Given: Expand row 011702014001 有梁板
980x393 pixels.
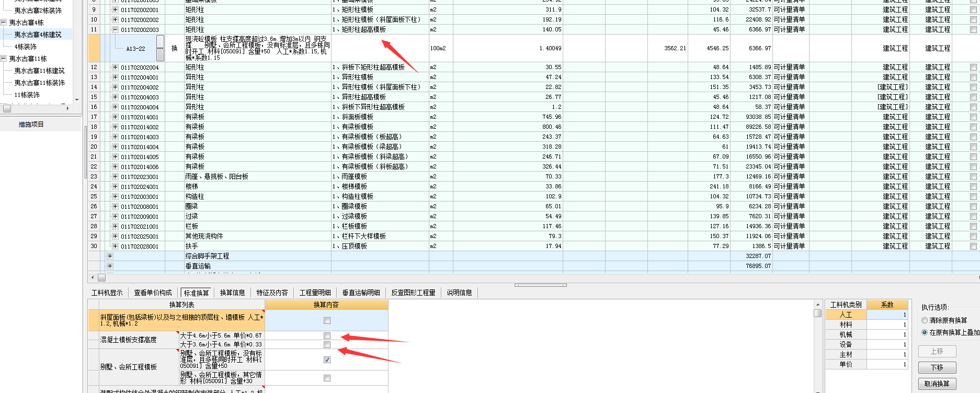Looking at the screenshot, I should (x=115, y=117).
